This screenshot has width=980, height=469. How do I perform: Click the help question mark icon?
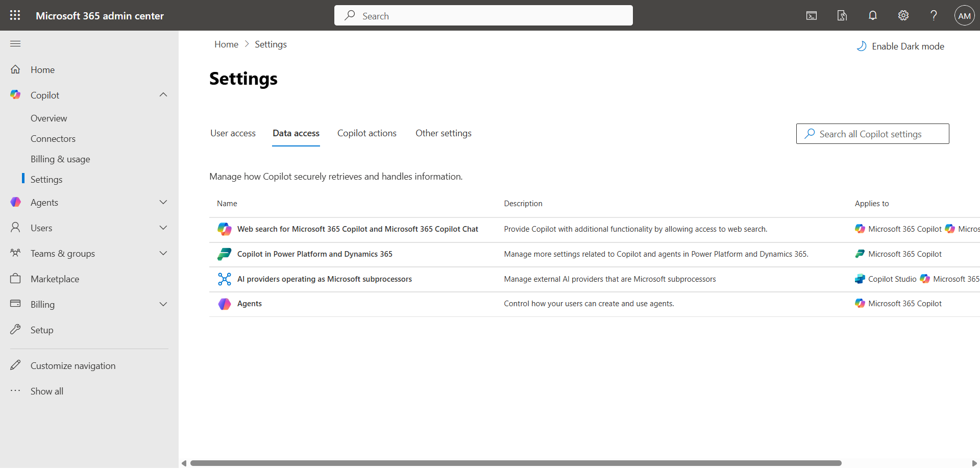pyautogui.click(x=934, y=16)
